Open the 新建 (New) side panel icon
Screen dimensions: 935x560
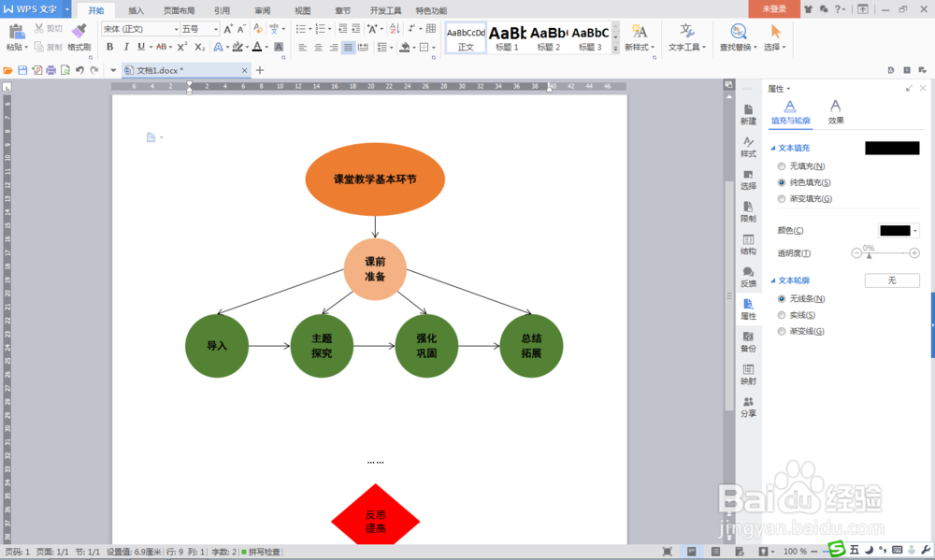pos(748,114)
